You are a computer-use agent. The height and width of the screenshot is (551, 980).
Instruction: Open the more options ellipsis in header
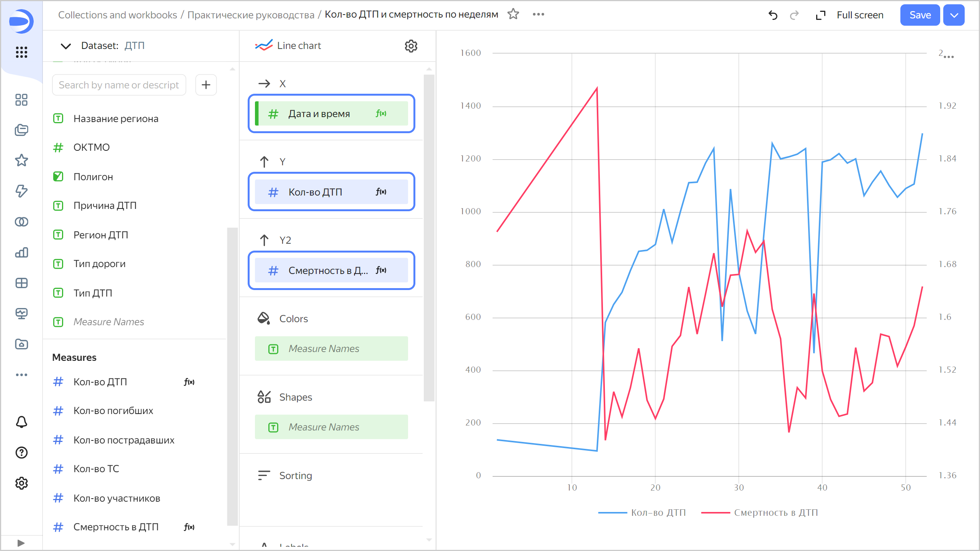(538, 15)
